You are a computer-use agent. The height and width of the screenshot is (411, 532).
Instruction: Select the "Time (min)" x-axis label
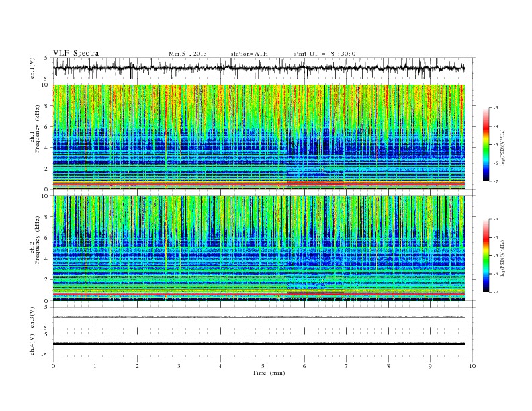[x=269, y=373]
